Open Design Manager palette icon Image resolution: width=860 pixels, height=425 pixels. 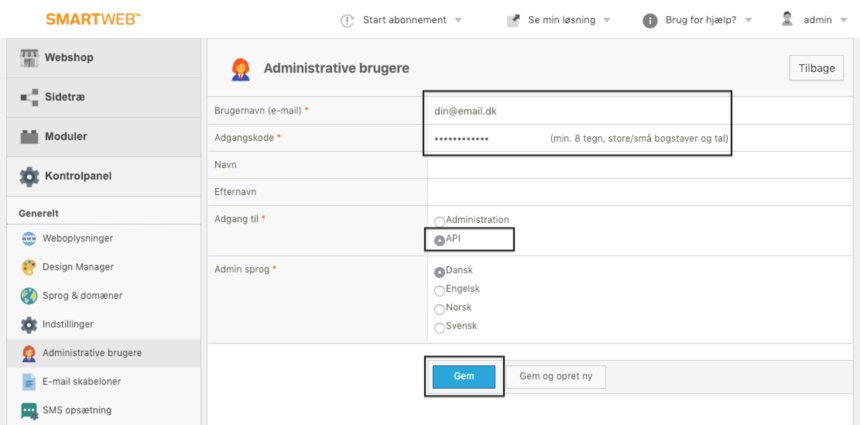coord(29,267)
